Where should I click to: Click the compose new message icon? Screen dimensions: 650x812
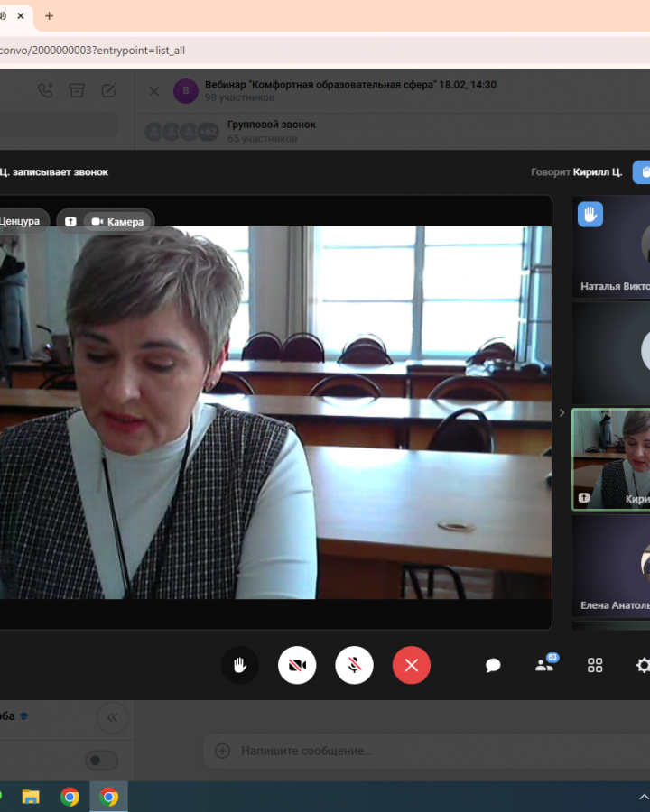108,91
